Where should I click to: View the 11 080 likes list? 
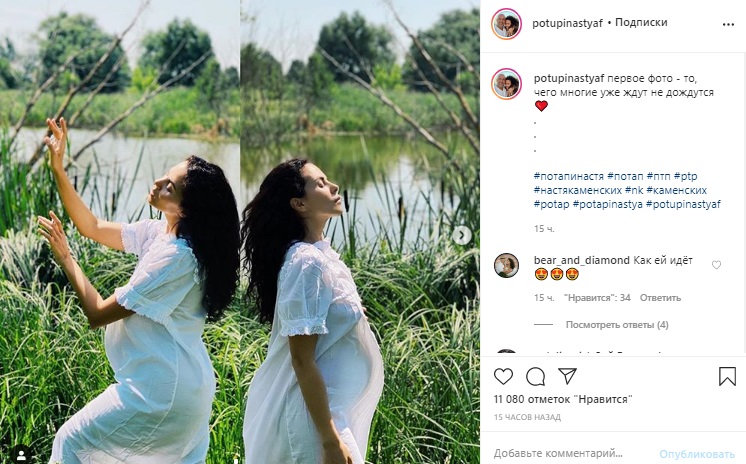pos(563,399)
